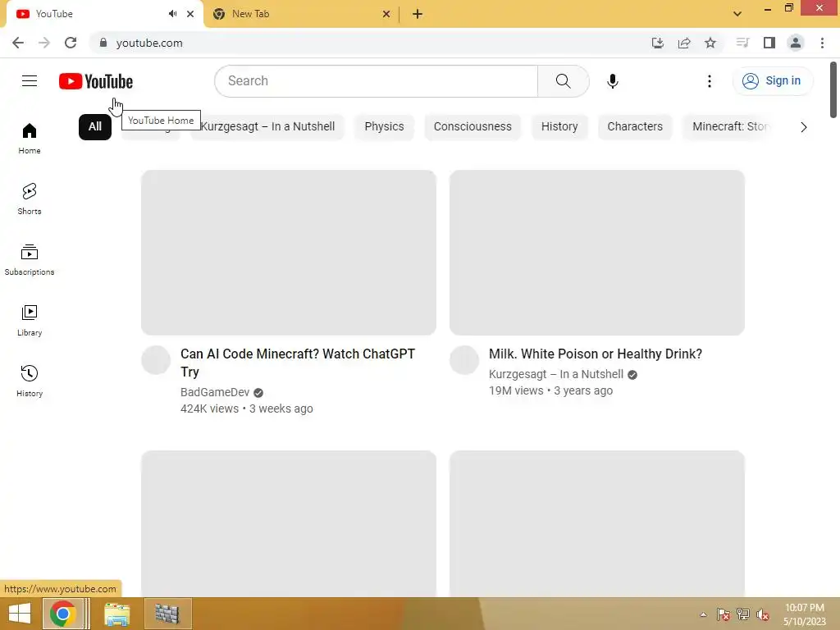Image resolution: width=840 pixels, height=630 pixels.
Task: Click the Sign in button
Action: tap(772, 81)
